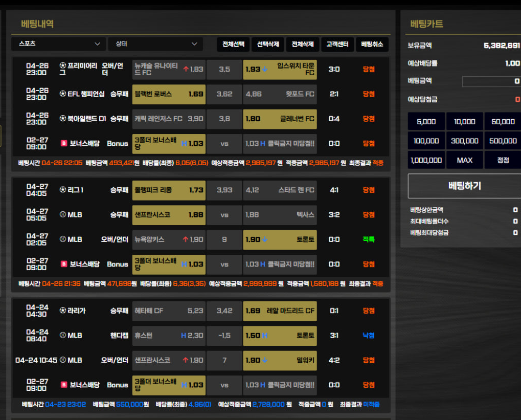Select the 레알 마드리드 CF 1.69 odds cell
This screenshot has height=420, width=521.
pyautogui.click(x=280, y=311)
